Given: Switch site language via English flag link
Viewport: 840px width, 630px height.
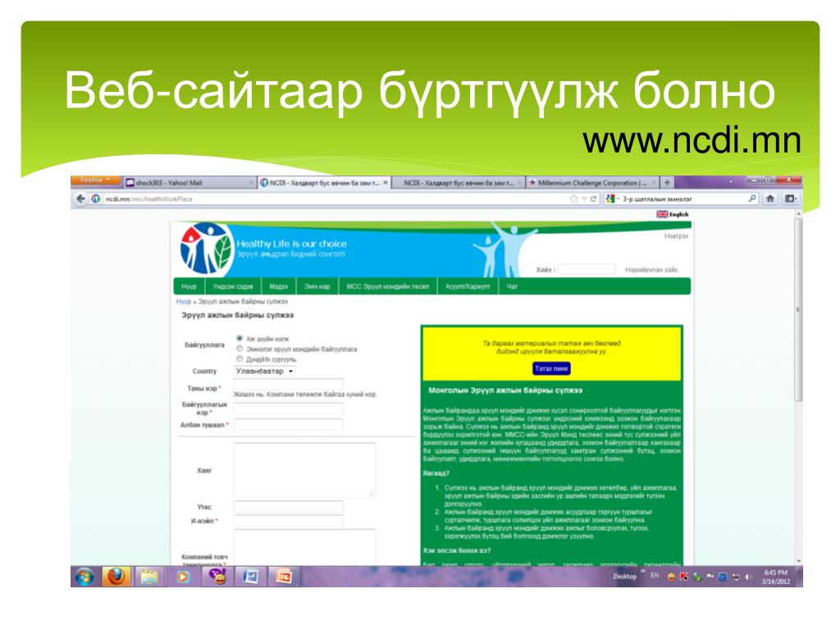Looking at the screenshot, I should point(673,214).
